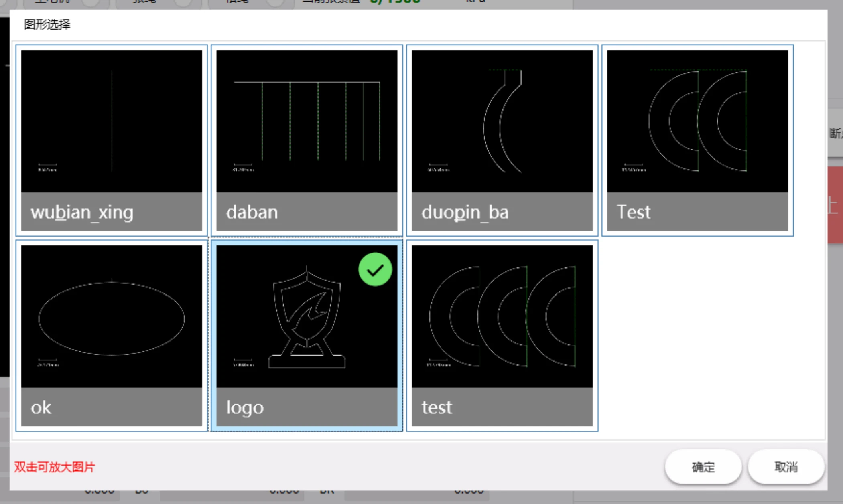The height and width of the screenshot is (504, 843).
Task: Pick the capitalized Test double-arc thumbnail
Action: click(x=697, y=121)
